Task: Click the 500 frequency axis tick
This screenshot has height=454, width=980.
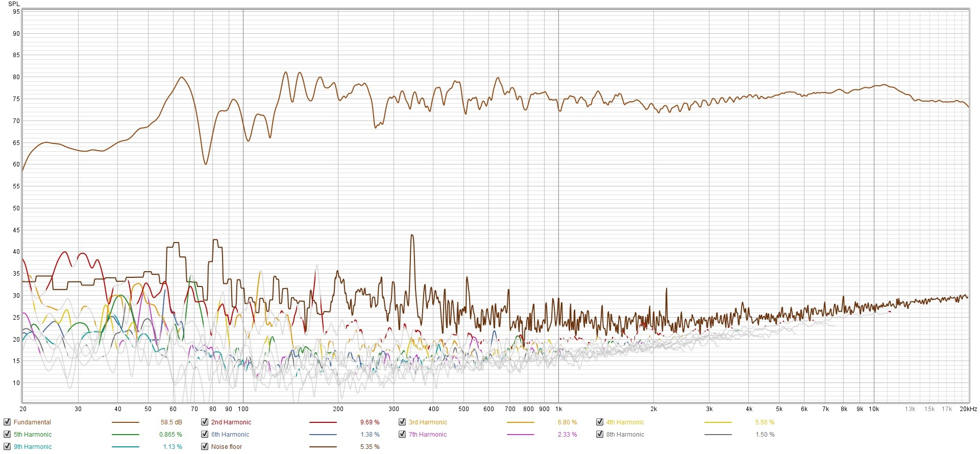Action: click(463, 409)
